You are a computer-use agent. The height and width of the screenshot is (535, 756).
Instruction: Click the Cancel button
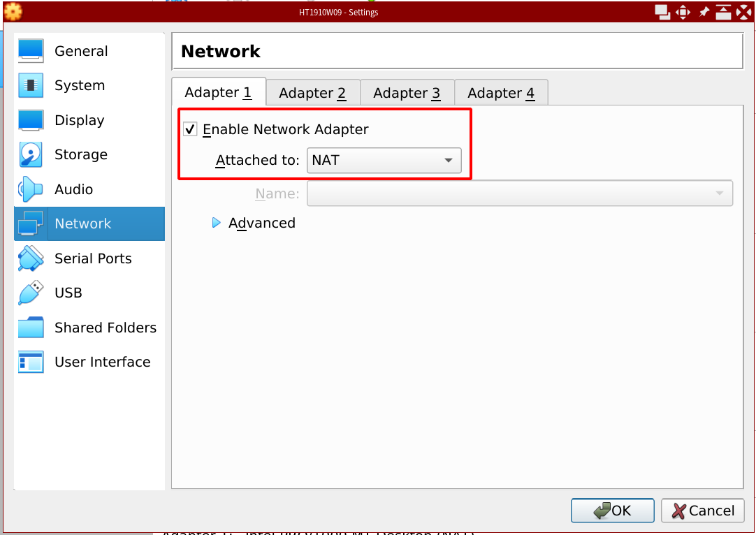(x=702, y=511)
